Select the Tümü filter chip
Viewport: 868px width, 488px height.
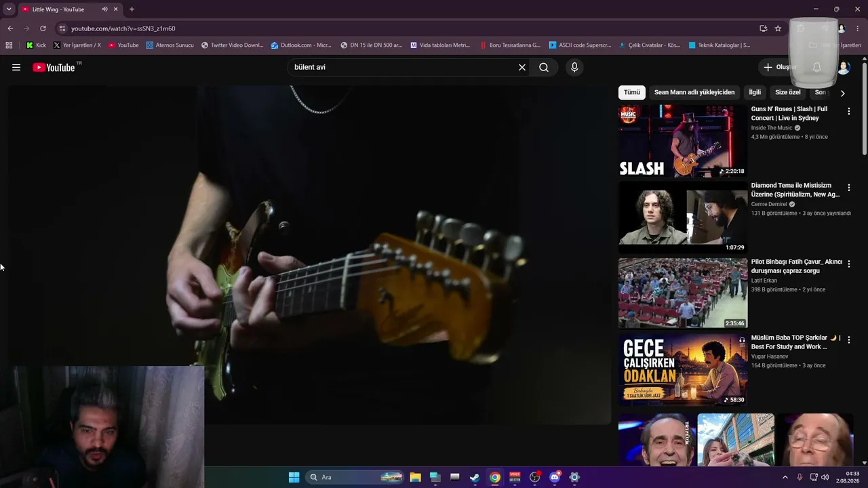point(632,92)
